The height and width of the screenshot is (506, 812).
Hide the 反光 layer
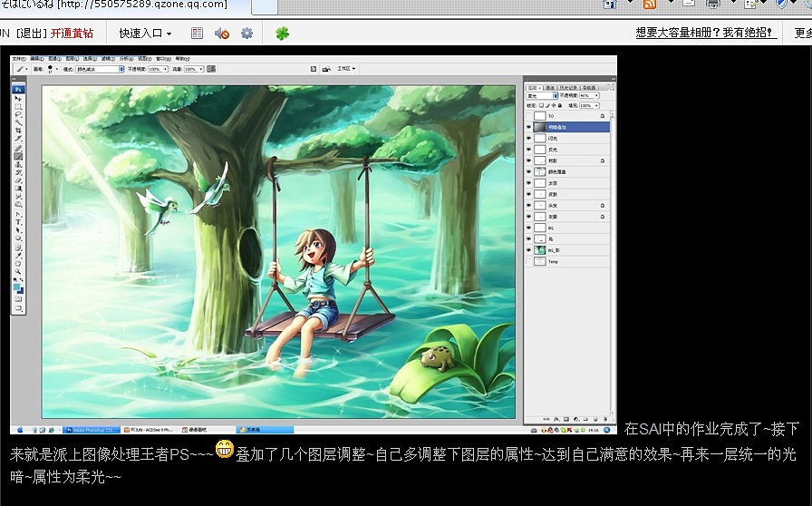(528, 150)
